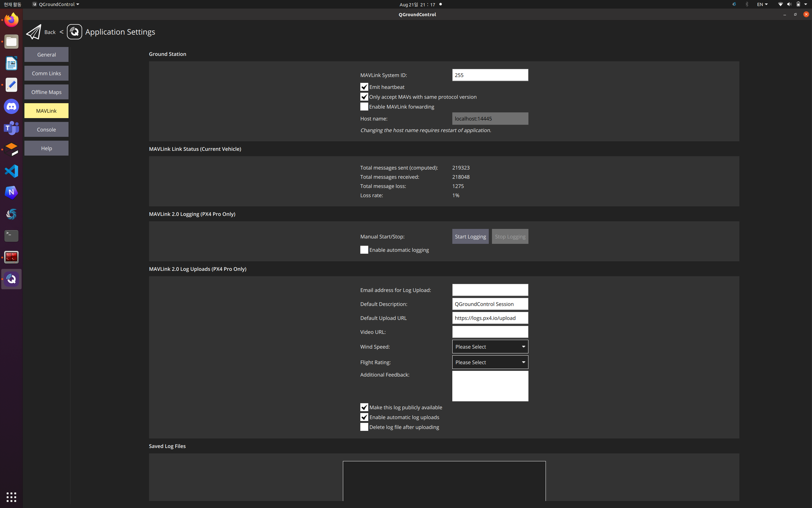Click the total message loss value 1275
The height and width of the screenshot is (508, 812).
[458, 186]
